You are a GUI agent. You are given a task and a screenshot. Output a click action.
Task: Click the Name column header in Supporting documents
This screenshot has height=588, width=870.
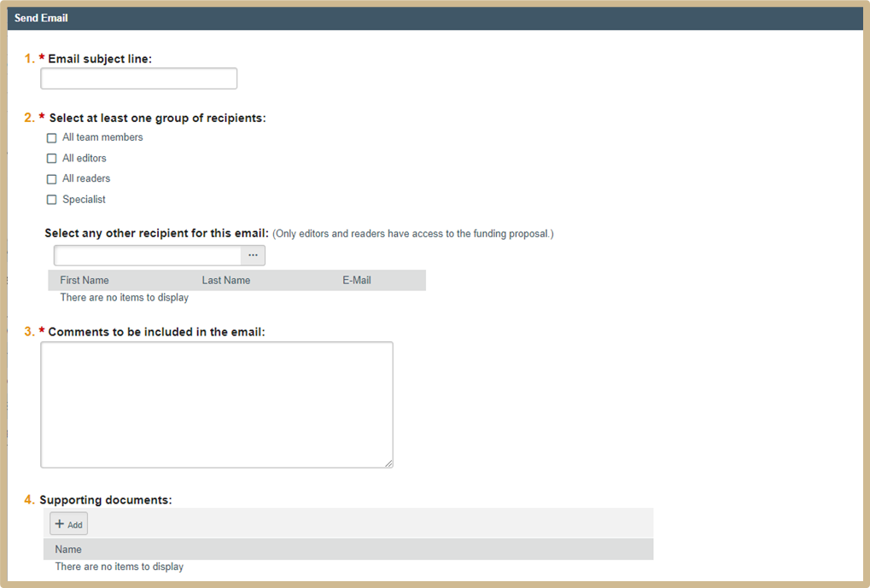pyautogui.click(x=68, y=550)
